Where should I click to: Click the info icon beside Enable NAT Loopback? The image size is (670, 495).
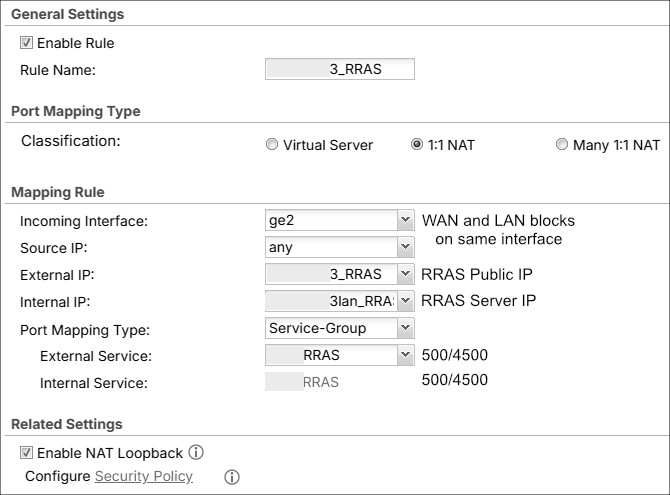[196, 453]
